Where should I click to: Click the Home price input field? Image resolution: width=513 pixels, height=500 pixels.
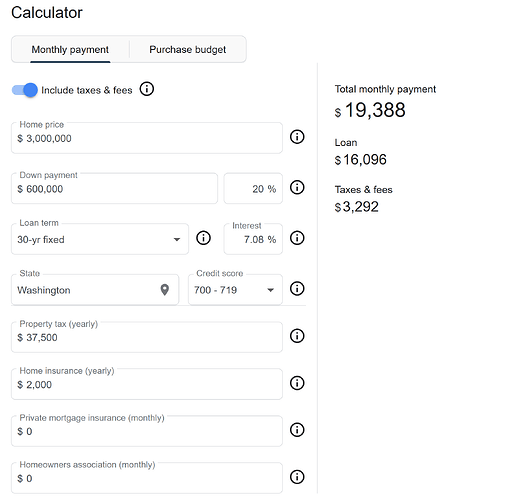coord(147,138)
